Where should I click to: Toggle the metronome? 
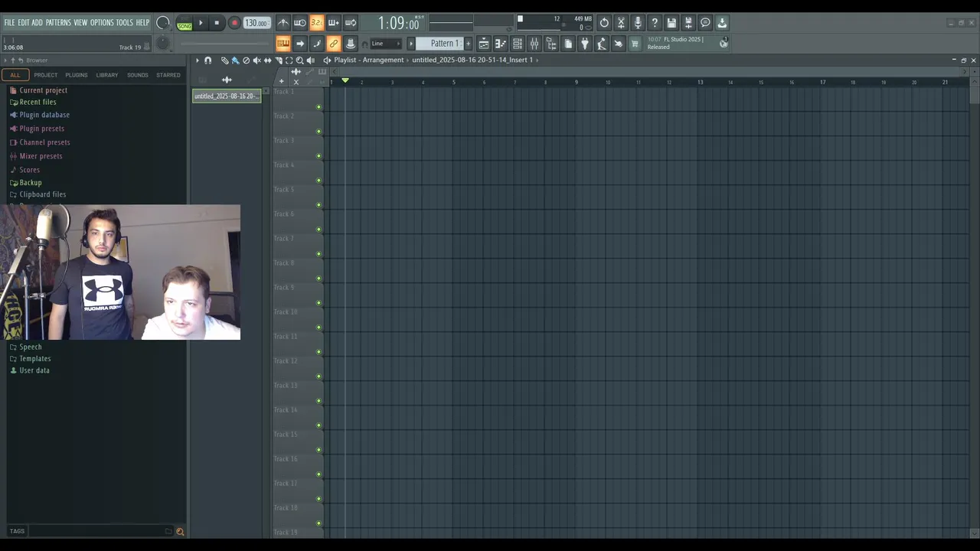(283, 22)
